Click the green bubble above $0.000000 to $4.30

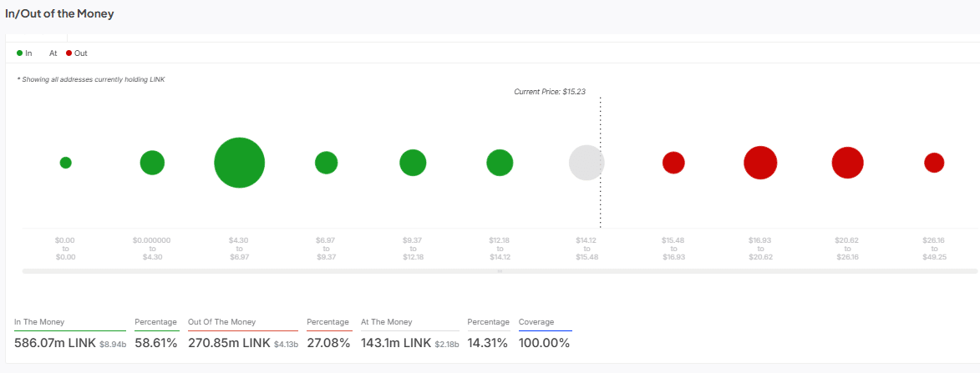(x=152, y=163)
